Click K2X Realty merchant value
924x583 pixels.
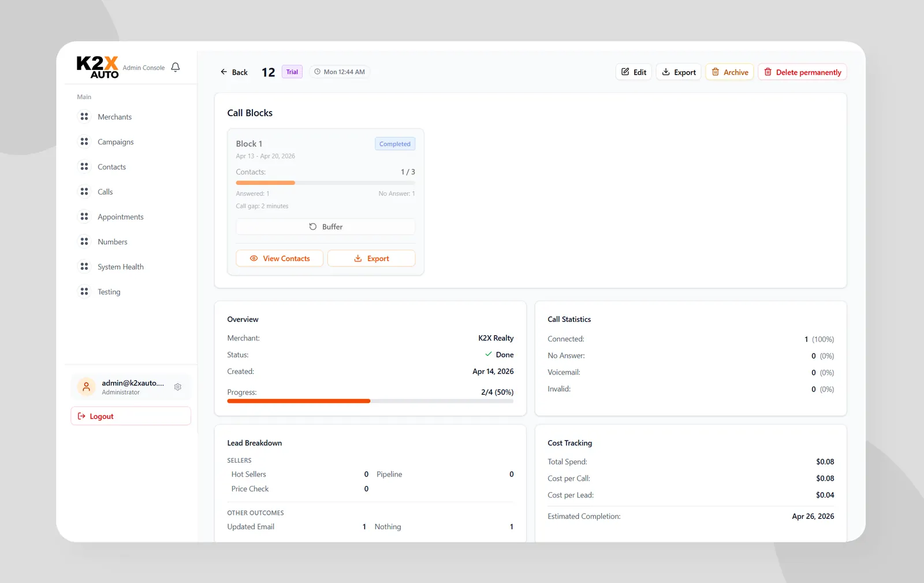(496, 338)
